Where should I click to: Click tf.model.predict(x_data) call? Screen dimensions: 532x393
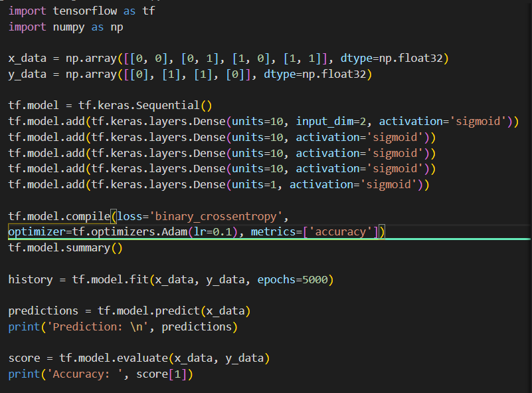click(x=174, y=311)
